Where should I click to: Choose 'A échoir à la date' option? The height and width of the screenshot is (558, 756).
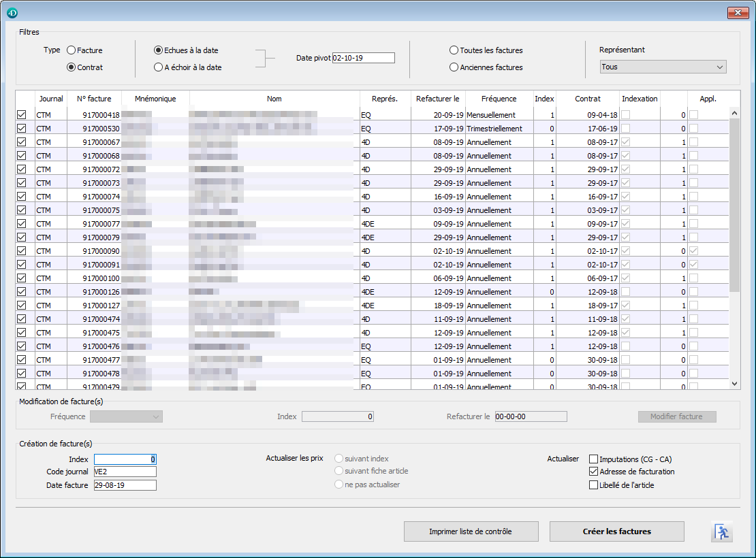coord(159,67)
